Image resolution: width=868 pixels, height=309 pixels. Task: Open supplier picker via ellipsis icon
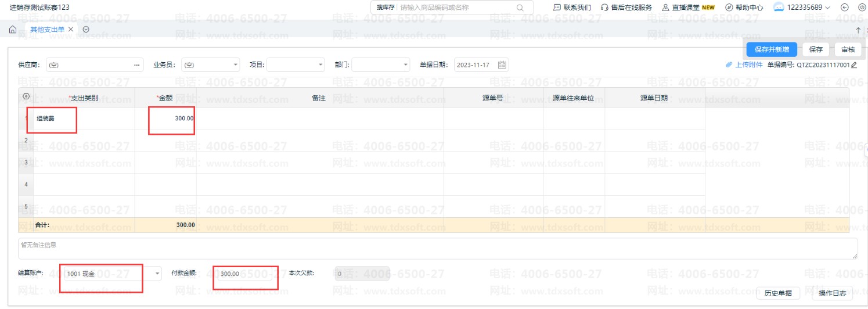[136, 65]
